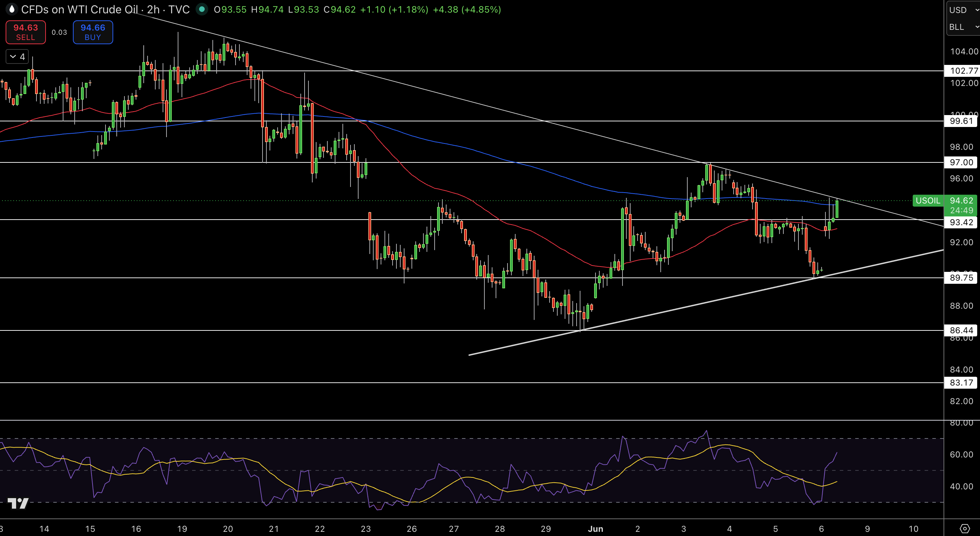
Task: Select the 102.77 horizontal line price label
Action: [962, 71]
